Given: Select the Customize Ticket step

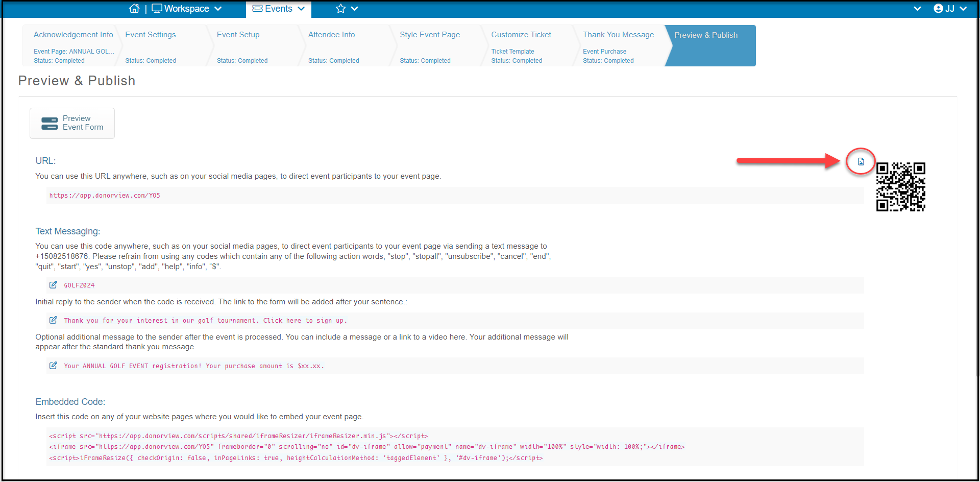Looking at the screenshot, I should [526, 45].
